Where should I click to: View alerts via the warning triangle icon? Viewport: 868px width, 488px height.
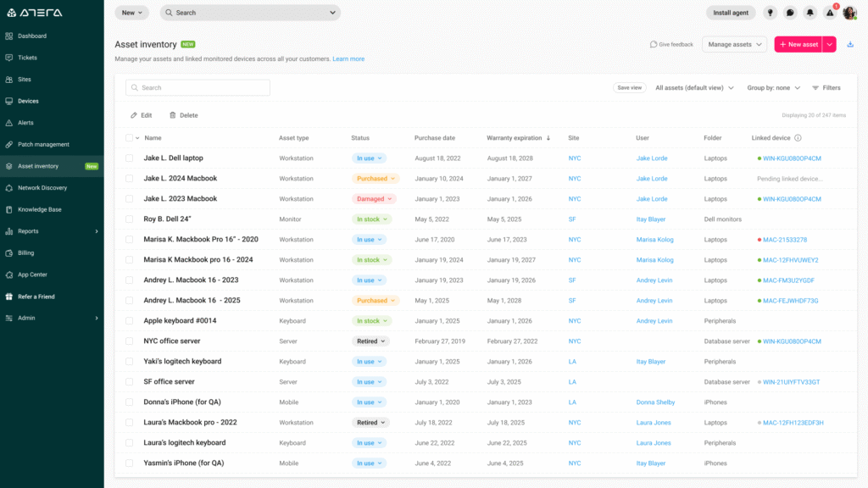click(831, 12)
